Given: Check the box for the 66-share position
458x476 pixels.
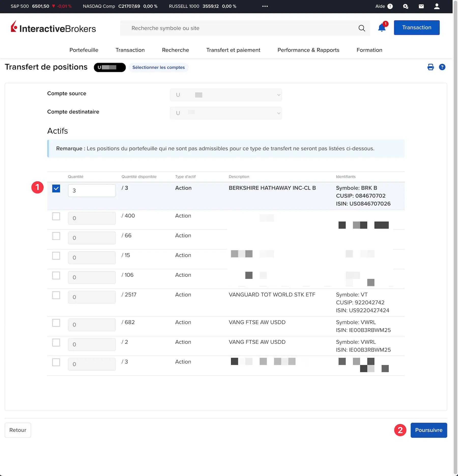Looking at the screenshot, I should click(56, 236).
